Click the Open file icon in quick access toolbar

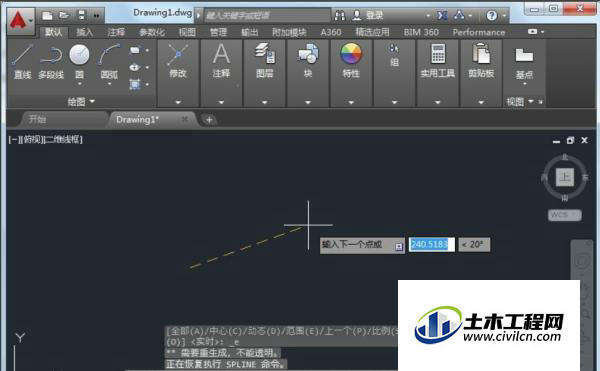tap(64, 15)
